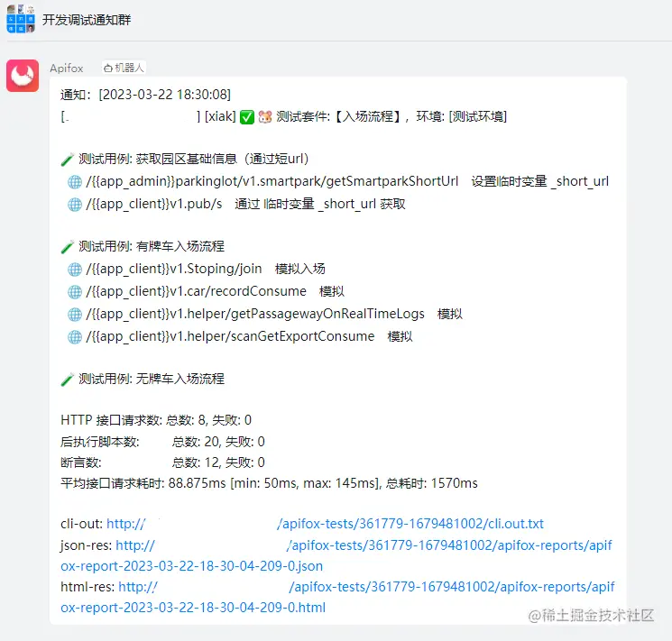The height and width of the screenshot is (641, 672).
Task: Click the getPassagewayOnRealTimeLogs endpoint text
Action: pos(255,314)
